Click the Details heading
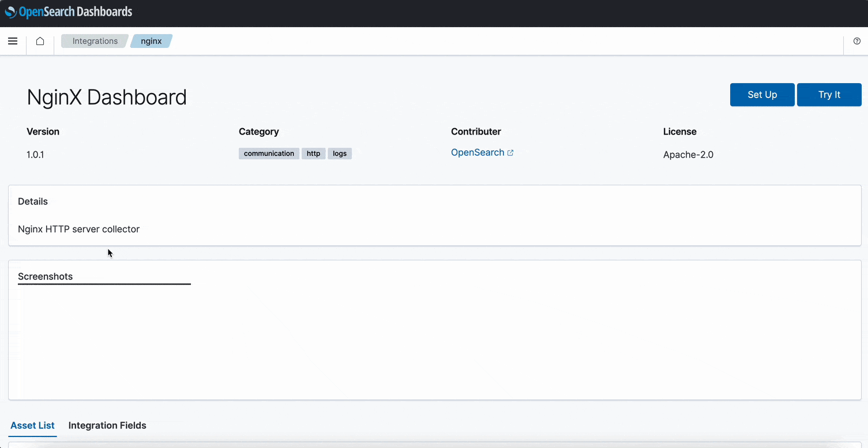Image resolution: width=868 pixels, height=448 pixels. (x=33, y=201)
